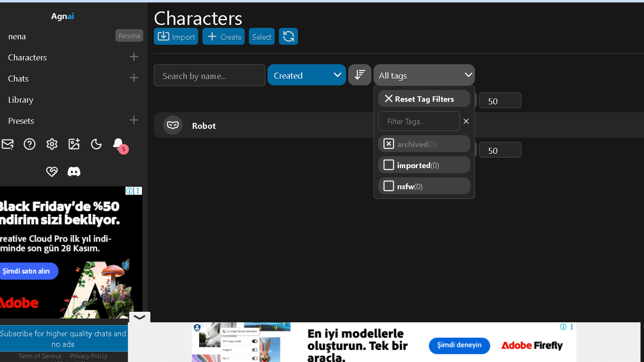Image resolution: width=644 pixels, height=362 pixels.
Task: Open Library from the sidebar
Action: [x=20, y=100]
